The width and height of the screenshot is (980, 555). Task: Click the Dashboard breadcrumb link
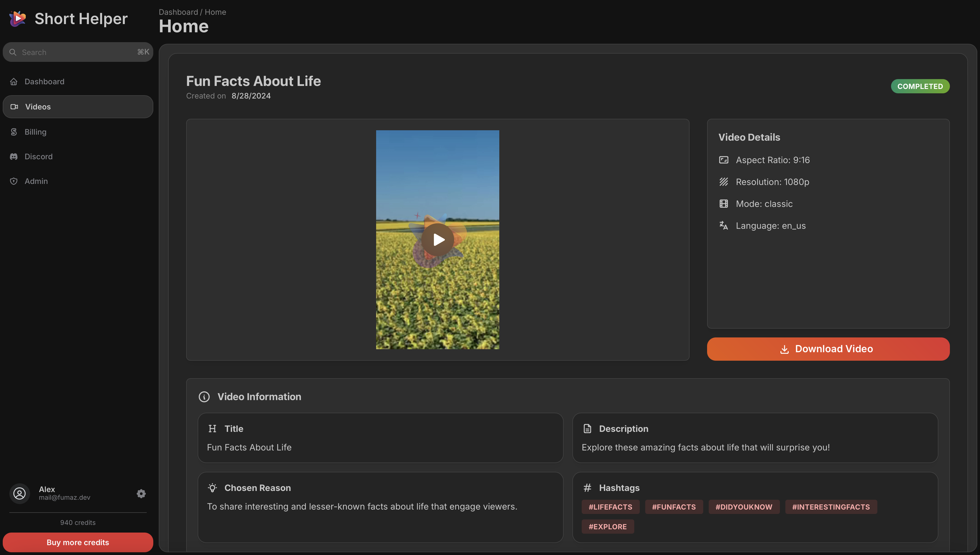[x=178, y=12]
